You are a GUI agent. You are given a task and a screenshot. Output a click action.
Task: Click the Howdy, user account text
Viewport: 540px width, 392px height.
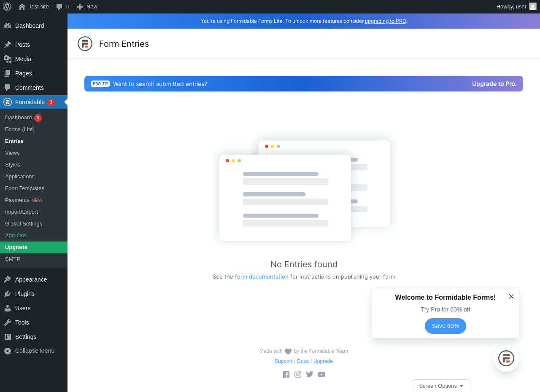click(x=511, y=6)
